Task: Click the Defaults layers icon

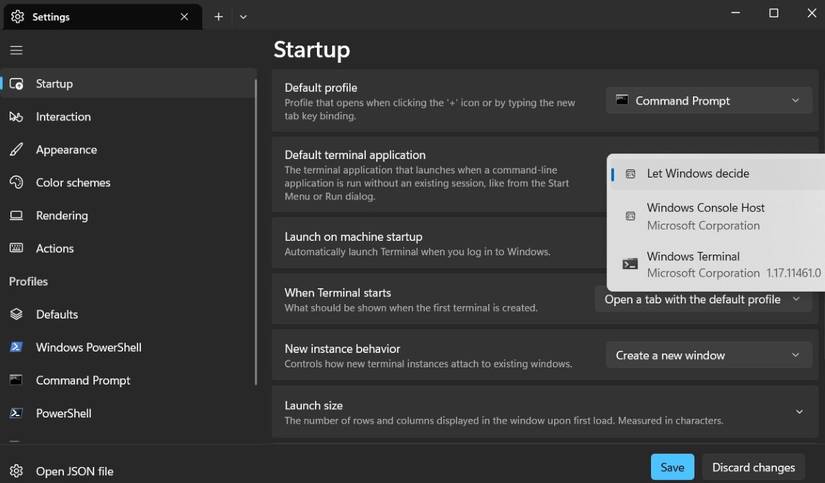Action: point(16,314)
